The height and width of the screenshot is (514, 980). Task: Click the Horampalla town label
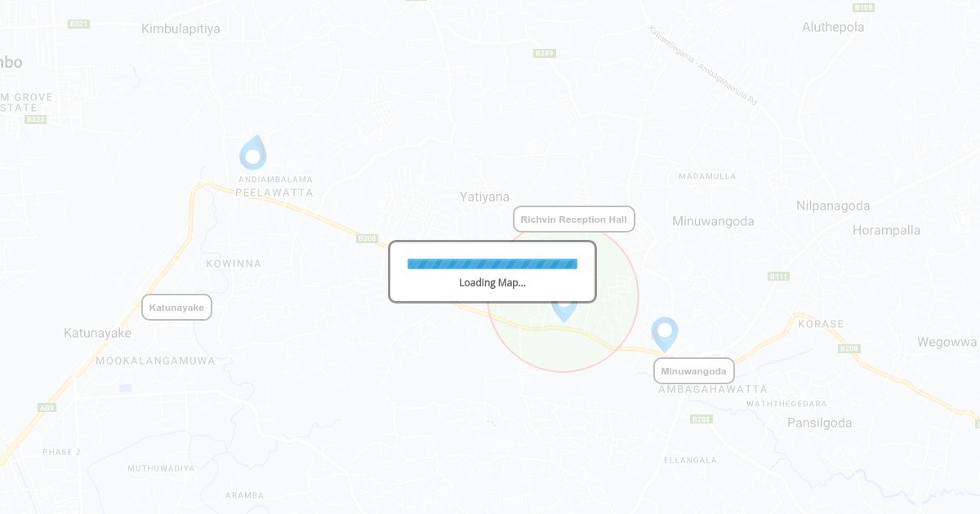click(x=886, y=230)
